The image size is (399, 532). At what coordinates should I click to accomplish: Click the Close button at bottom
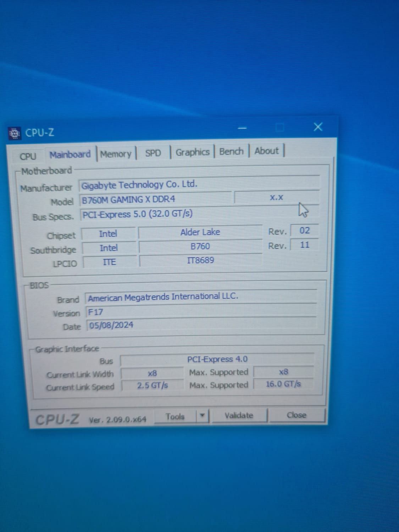tap(297, 415)
